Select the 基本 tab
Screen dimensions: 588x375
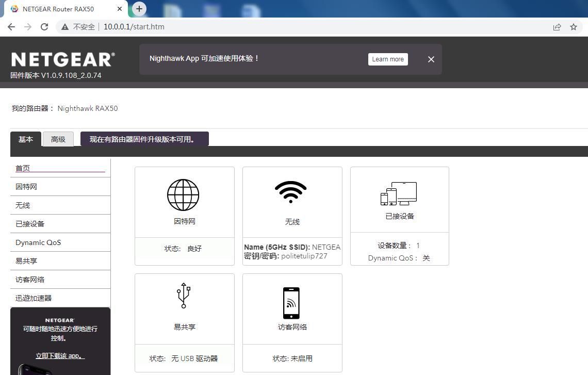tap(25, 139)
